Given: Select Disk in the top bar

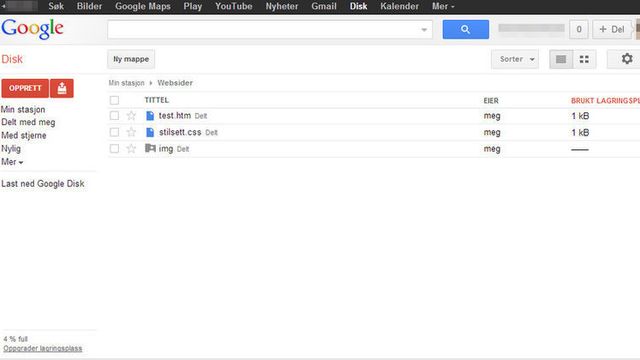Looking at the screenshot, I should (358, 7).
